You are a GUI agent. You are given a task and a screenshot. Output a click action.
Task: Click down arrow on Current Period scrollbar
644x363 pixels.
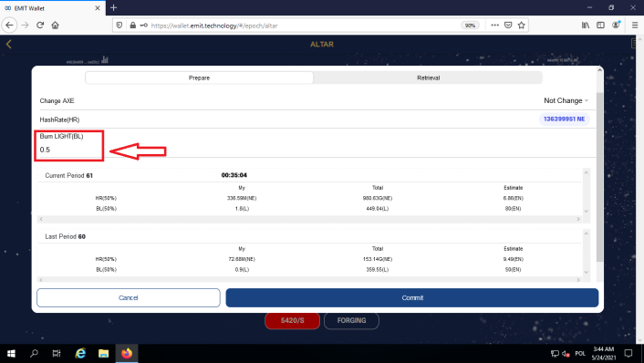tap(587, 211)
